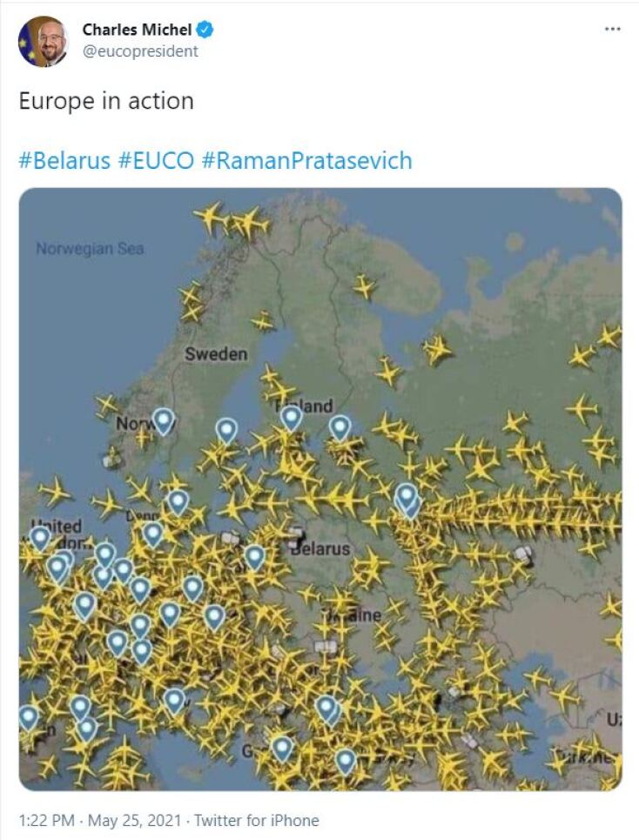639x840 pixels.
Task: Open the tweet's three-dot more menu
Action: tap(612, 29)
